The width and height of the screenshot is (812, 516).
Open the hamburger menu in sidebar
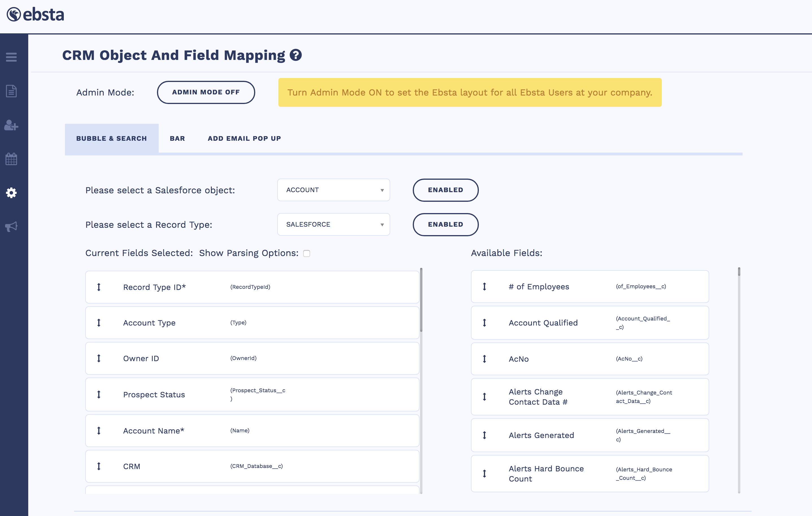click(11, 57)
